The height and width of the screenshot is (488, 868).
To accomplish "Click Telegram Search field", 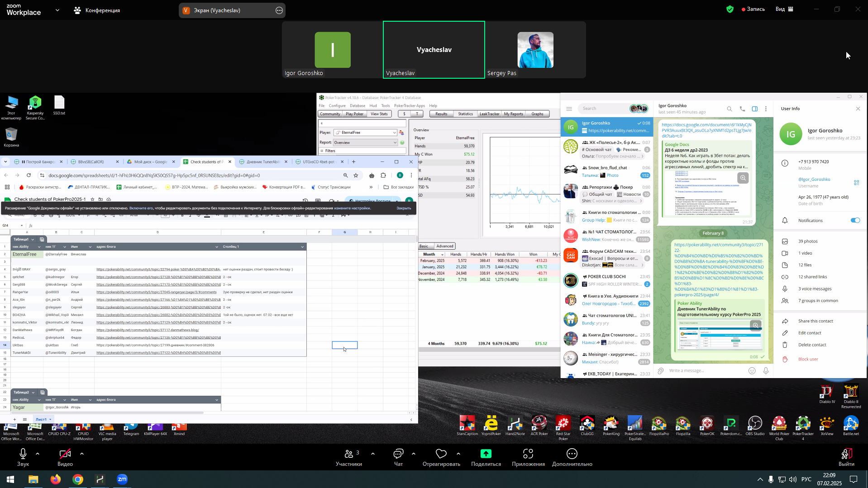I will (x=604, y=109).
